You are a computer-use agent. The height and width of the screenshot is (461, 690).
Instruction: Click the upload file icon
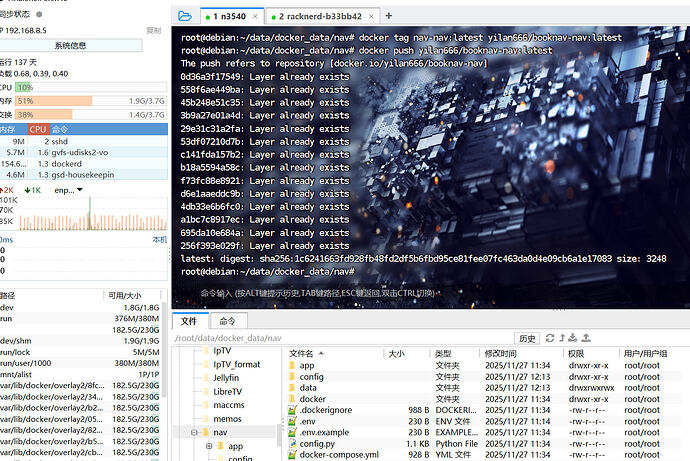586,338
